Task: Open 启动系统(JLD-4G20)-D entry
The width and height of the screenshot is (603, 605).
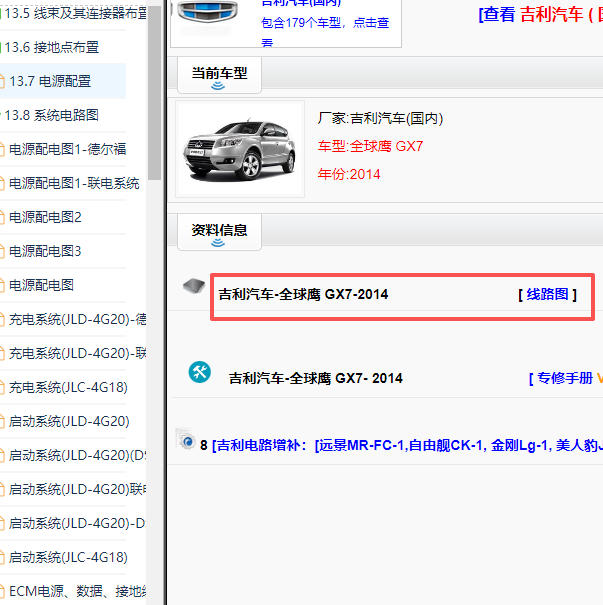Action: [77, 524]
